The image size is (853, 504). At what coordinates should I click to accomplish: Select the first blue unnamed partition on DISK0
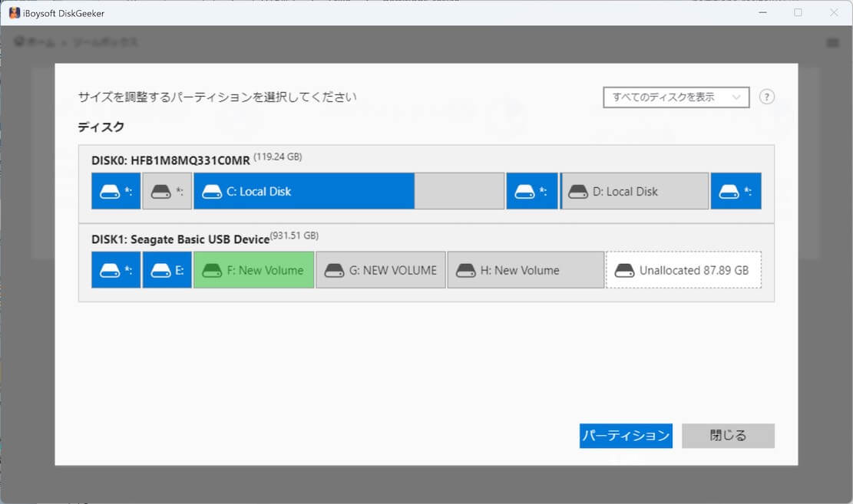coord(116,191)
